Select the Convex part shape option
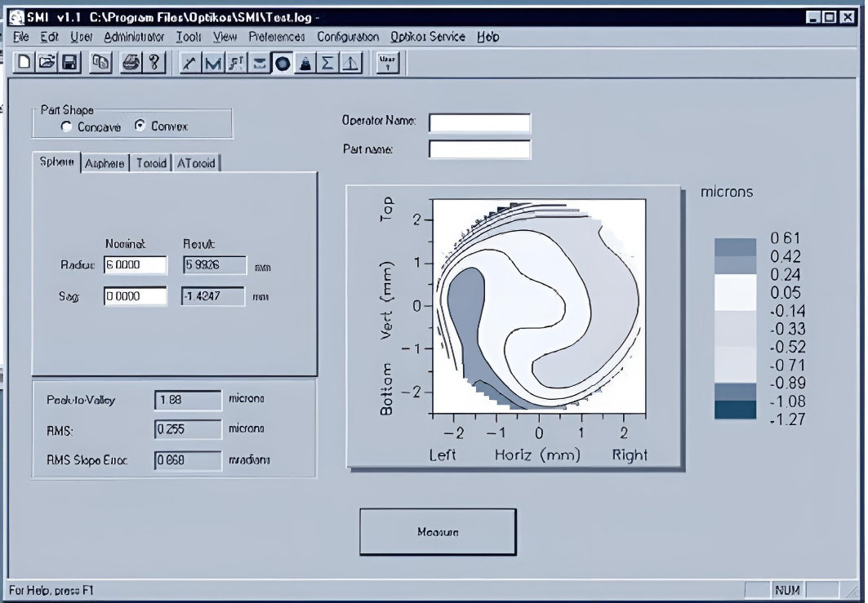Image resolution: width=868 pixels, height=603 pixels. (x=140, y=126)
